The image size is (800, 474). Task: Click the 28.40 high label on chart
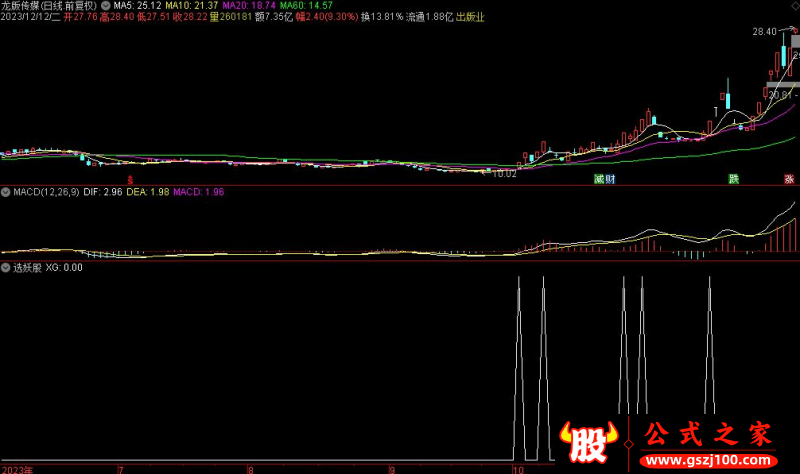tap(764, 32)
